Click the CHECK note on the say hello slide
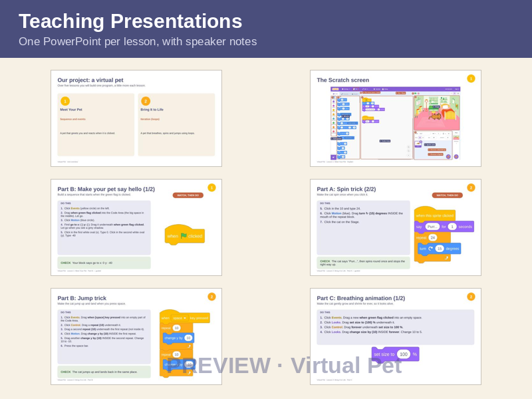The image size is (532, 399). pyautogui.click(x=104, y=263)
